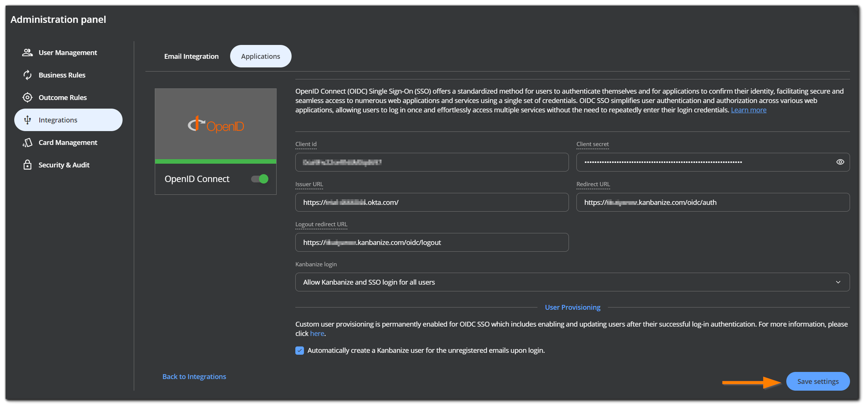This screenshot has width=868, height=409.
Task: Click the Administration panel heading
Action: [x=58, y=19]
